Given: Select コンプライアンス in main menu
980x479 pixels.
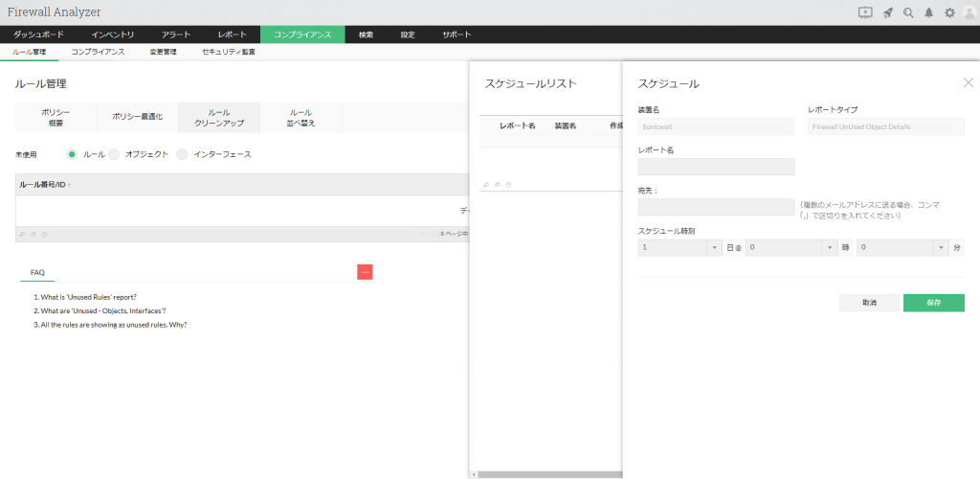Looking at the screenshot, I should (302, 35).
